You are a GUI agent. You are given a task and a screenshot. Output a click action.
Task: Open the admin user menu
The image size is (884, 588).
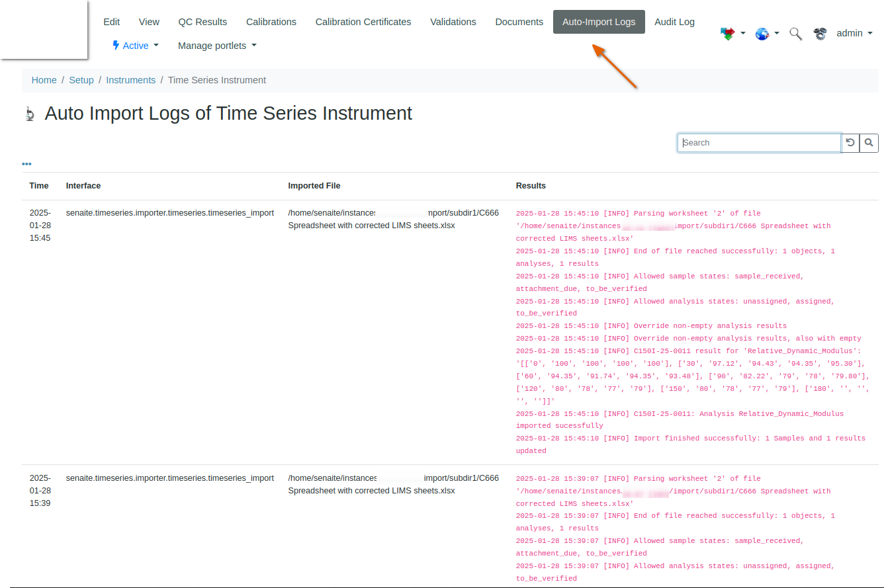pos(854,33)
